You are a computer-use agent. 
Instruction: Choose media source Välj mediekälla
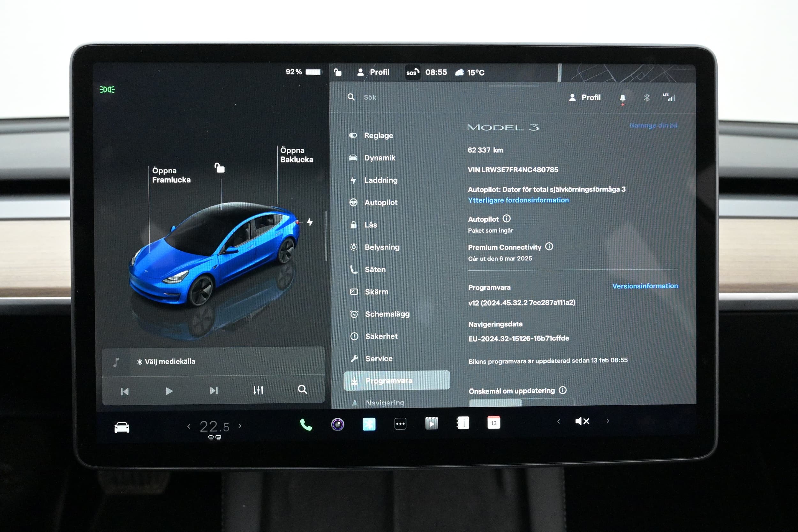(166, 362)
